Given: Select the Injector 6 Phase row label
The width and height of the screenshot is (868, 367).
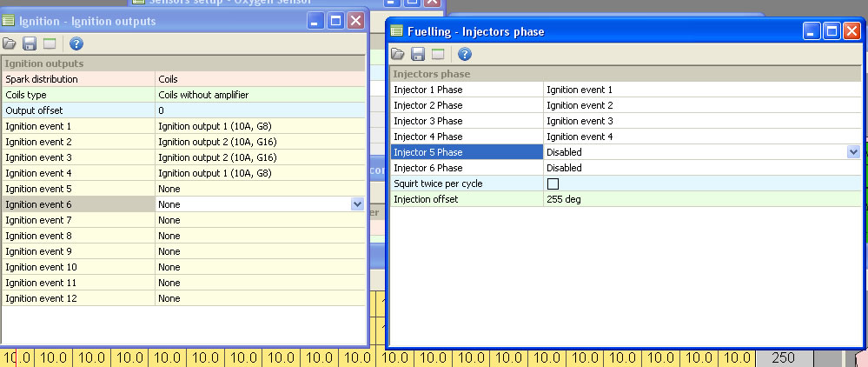Looking at the screenshot, I should [x=466, y=168].
